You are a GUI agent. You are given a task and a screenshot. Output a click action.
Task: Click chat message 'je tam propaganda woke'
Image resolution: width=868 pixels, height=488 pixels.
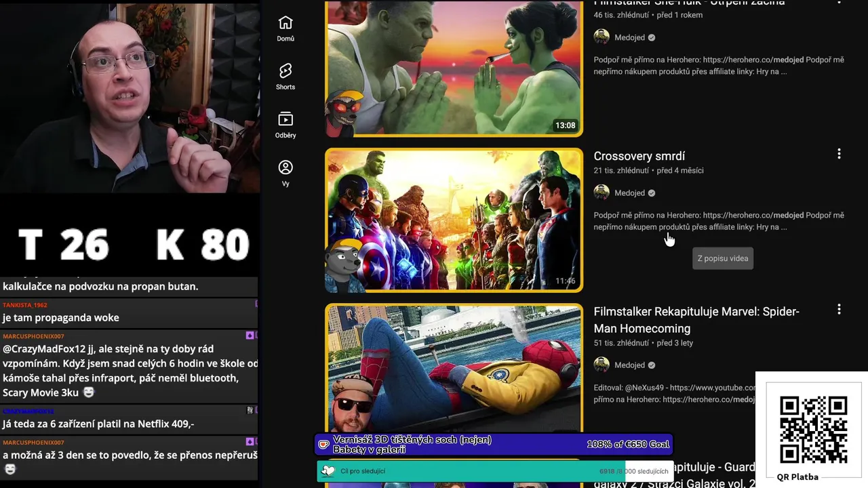coord(60,318)
